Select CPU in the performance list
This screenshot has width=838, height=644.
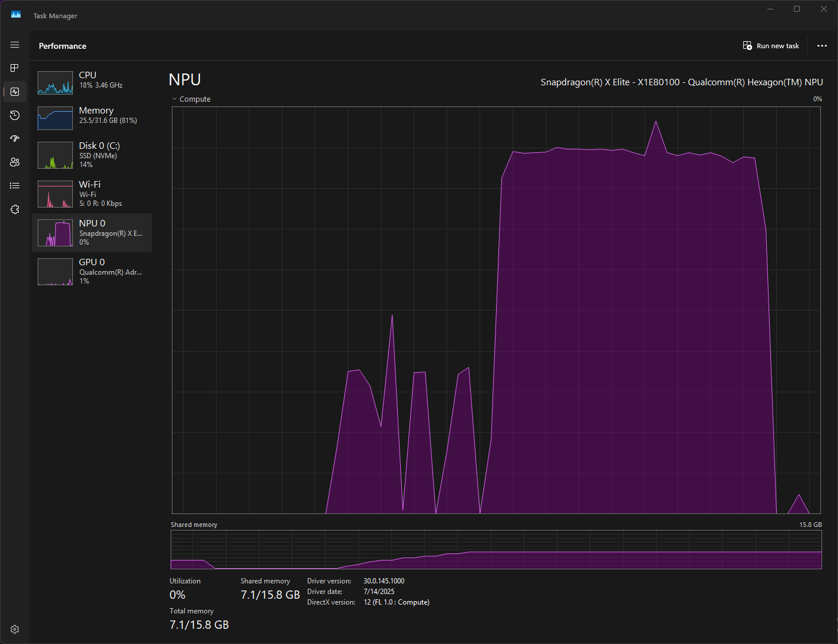tap(91, 82)
